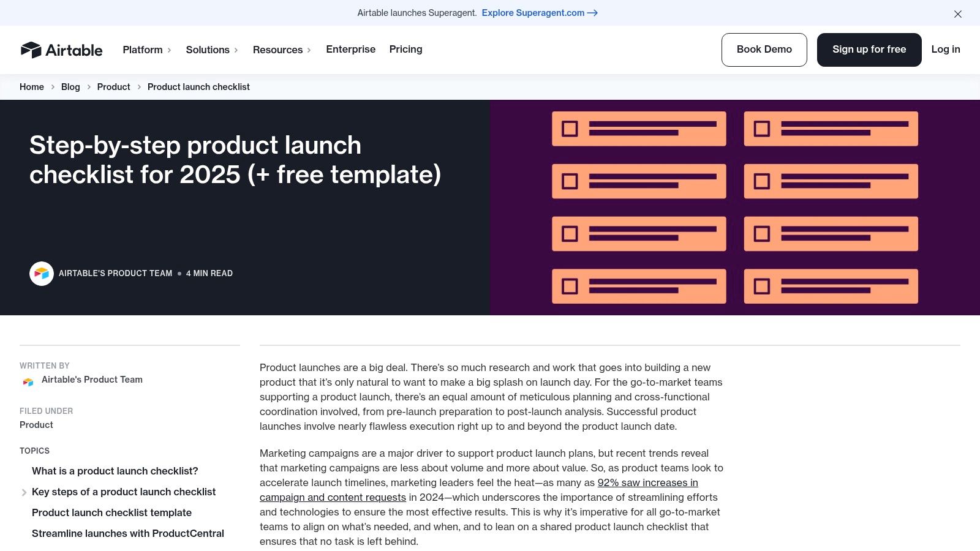Select the orange checklist illustration in the hero
This screenshot has width=980, height=551.
734,207
